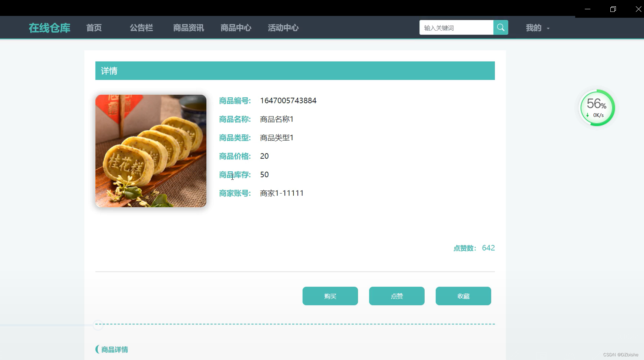Restore down the application window

613,9
